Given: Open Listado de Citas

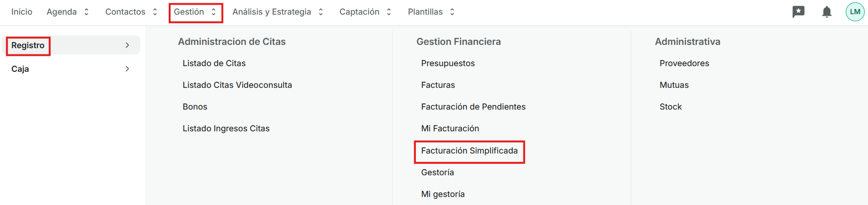Looking at the screenshot, I should tap(214, 63).
